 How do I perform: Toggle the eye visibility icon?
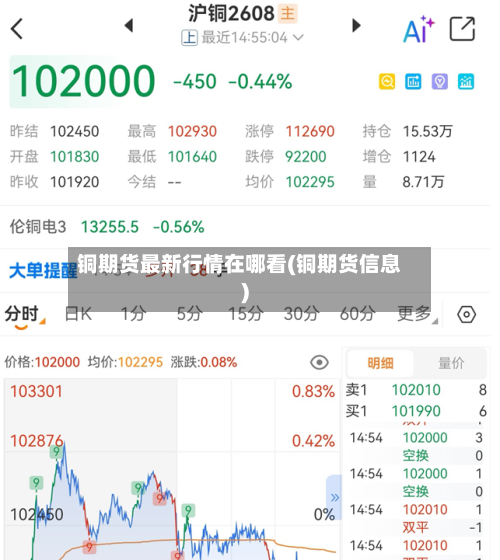[319, 362]
